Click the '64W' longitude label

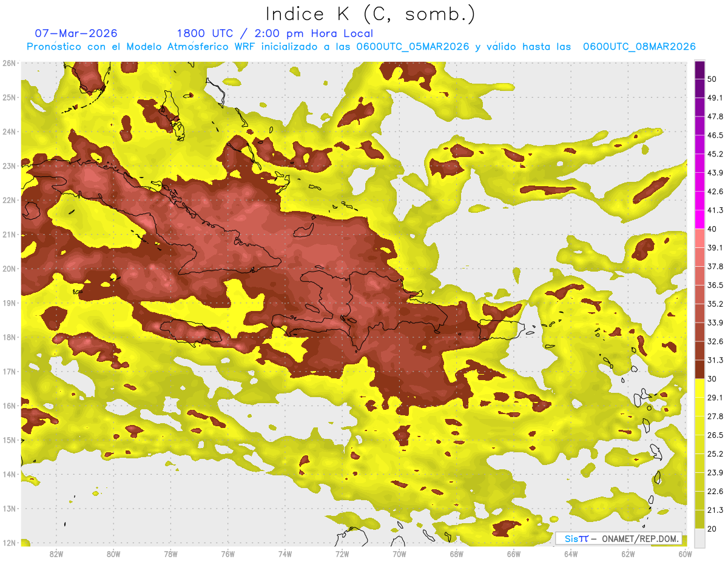571,554
